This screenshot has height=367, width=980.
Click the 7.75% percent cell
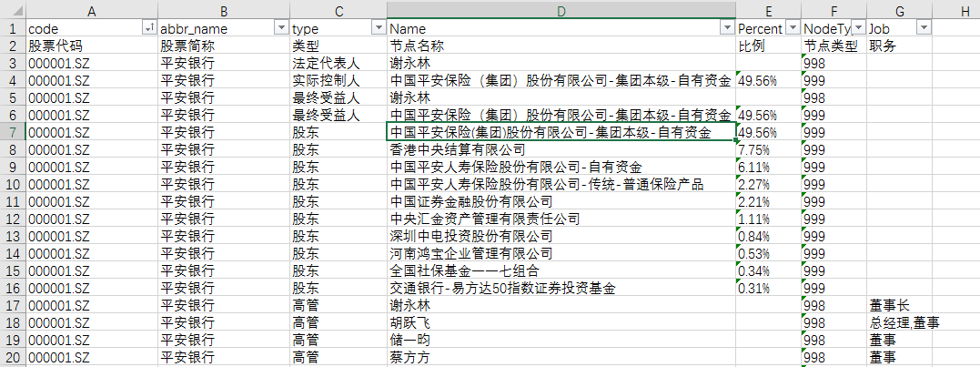tap(769, 150)
